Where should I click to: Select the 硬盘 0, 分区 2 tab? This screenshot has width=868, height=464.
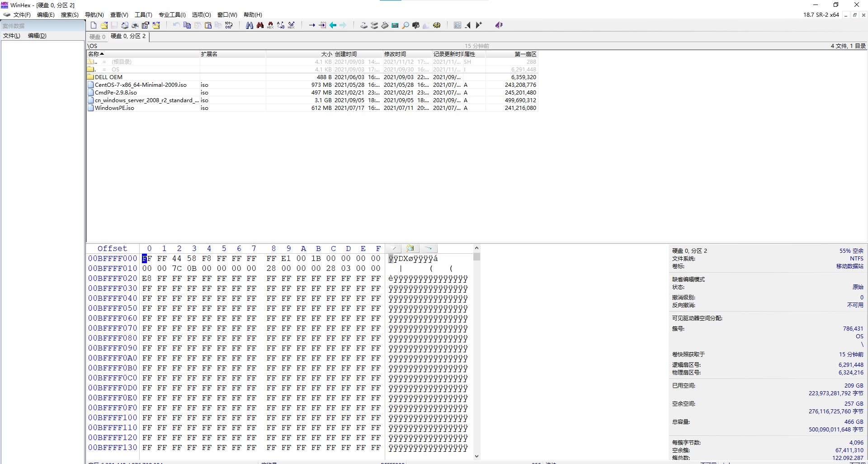pos(128,36)
